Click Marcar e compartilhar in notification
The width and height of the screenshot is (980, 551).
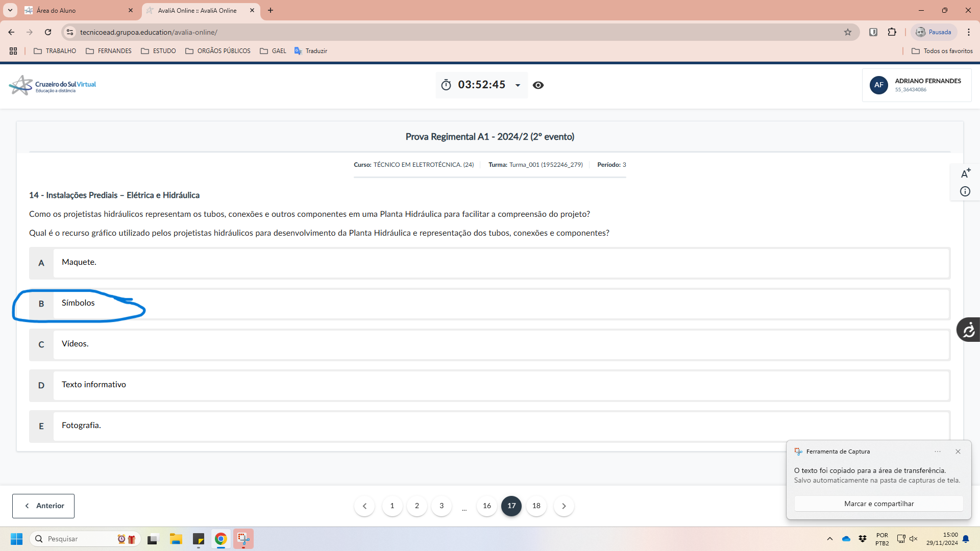878,504
